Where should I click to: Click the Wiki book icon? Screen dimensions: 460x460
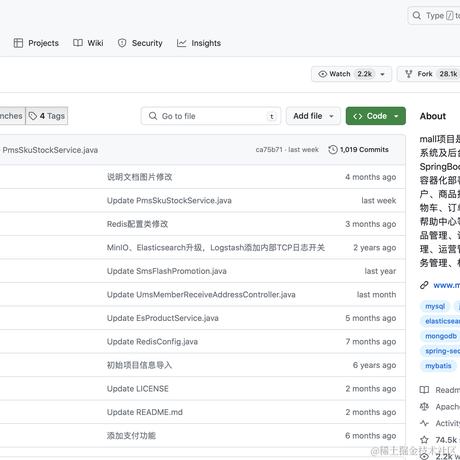click(x=78, y=43)
